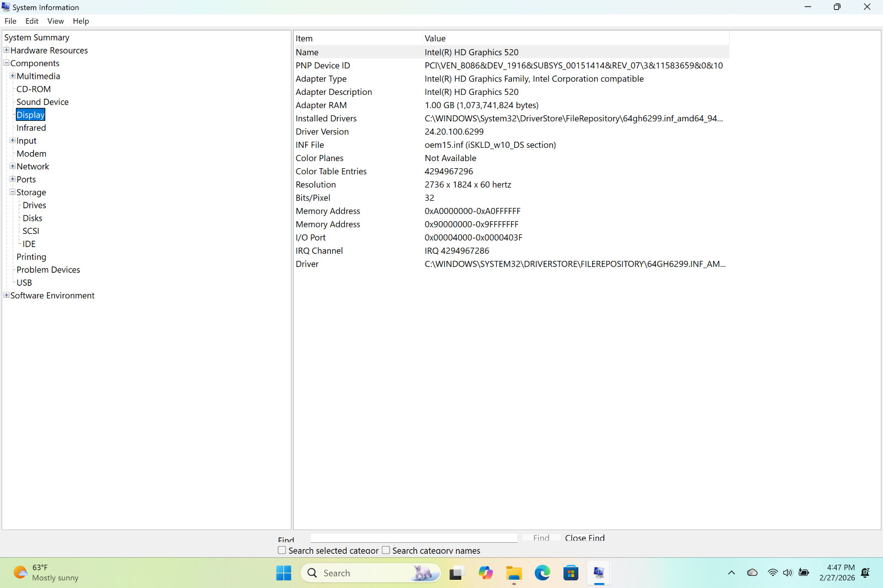This screenshot has width=883, height=588.
Task: Expand the Software Environment node
Action: pyautogui.click(x=7, y=295)
